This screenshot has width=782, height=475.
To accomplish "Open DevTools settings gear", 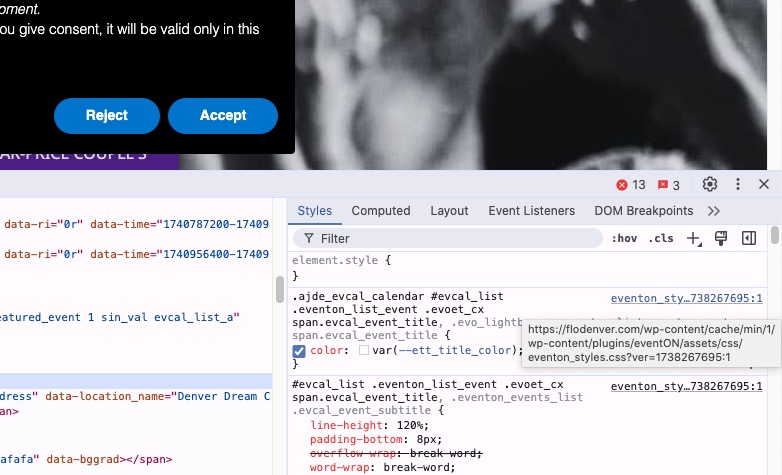I will 710,184.
